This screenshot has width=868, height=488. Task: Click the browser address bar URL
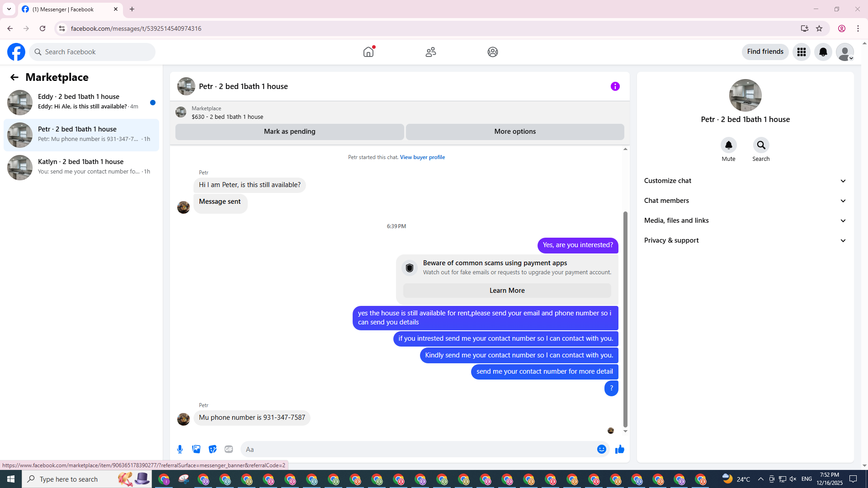point(136,28)
